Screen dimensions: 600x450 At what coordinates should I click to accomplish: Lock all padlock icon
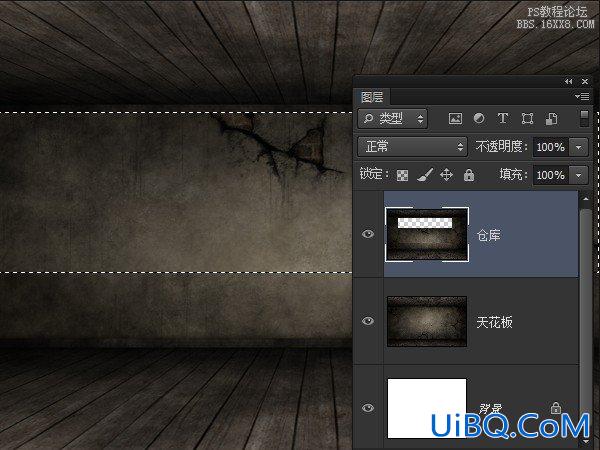click(x=469, y=175)
